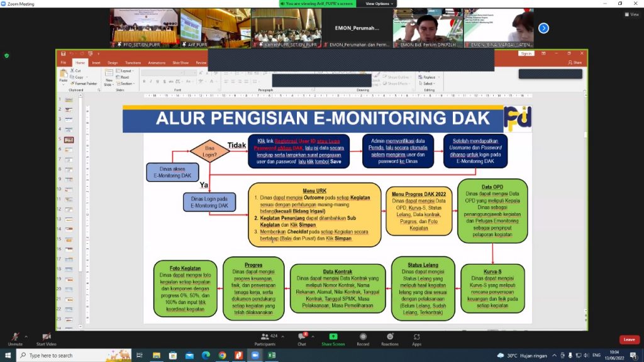Open the Apps icon in Zoom toolbar
Viewport: 644px width, 362px height.
pyautogui.click(x=416, y=337)
